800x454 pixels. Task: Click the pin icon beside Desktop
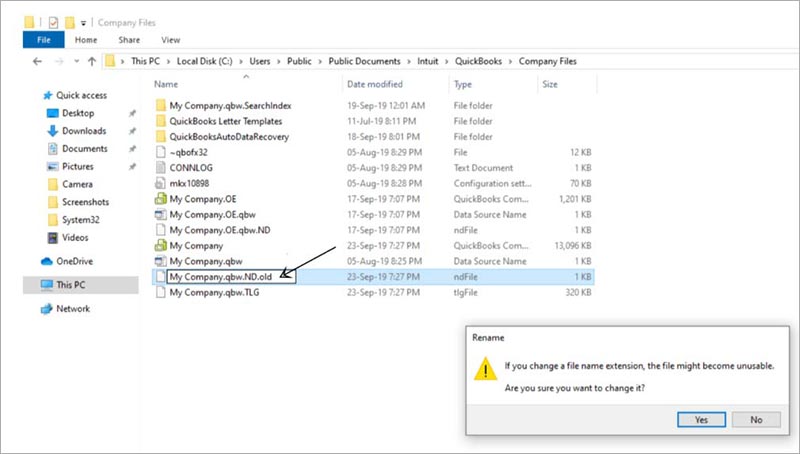tap(132, 113)
